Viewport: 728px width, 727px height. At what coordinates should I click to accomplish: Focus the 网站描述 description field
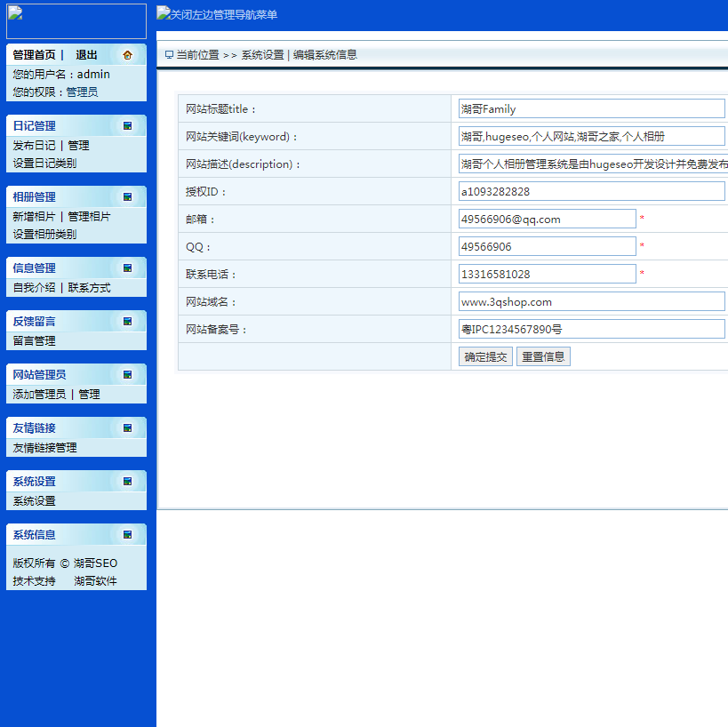(x=593, y=164)
